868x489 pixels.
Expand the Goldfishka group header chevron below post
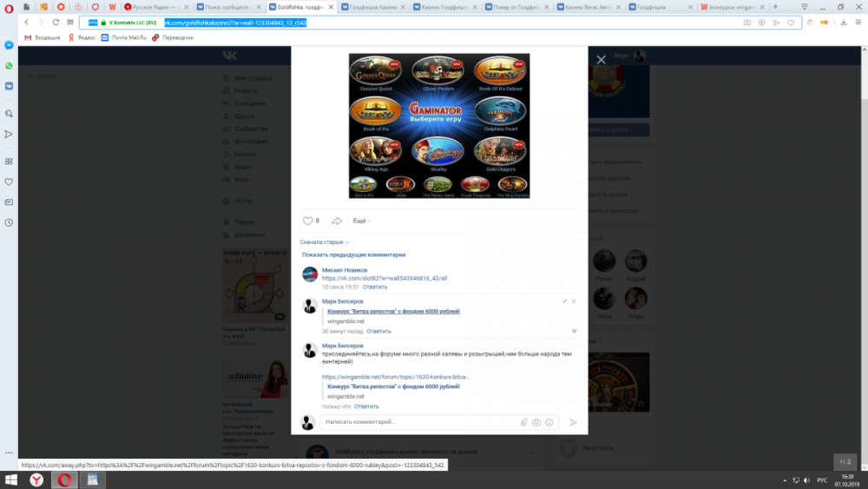click(533, 452)
